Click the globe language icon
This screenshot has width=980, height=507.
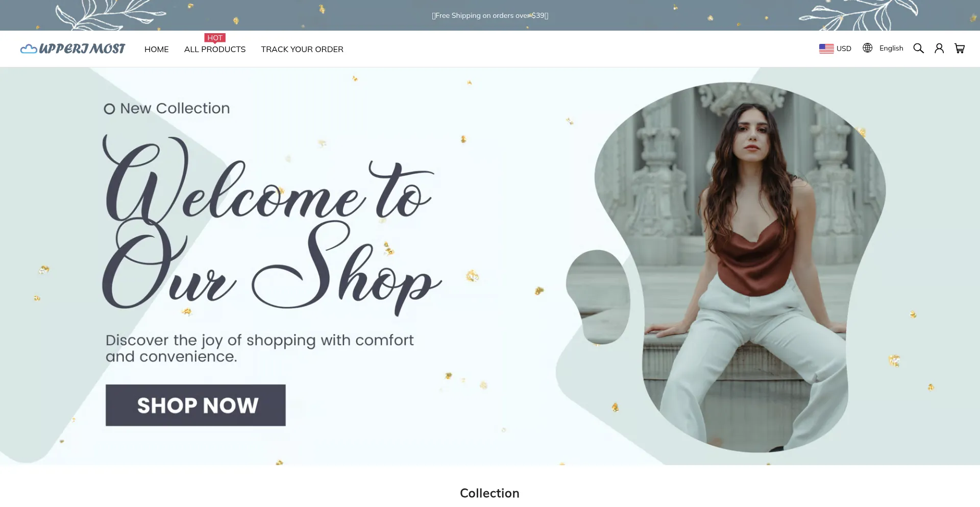tap(867, 48)
